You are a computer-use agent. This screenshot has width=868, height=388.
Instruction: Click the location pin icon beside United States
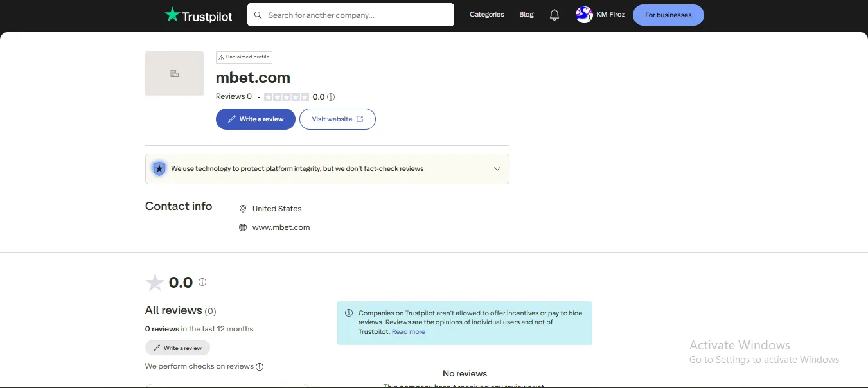[x=243, y=209]
